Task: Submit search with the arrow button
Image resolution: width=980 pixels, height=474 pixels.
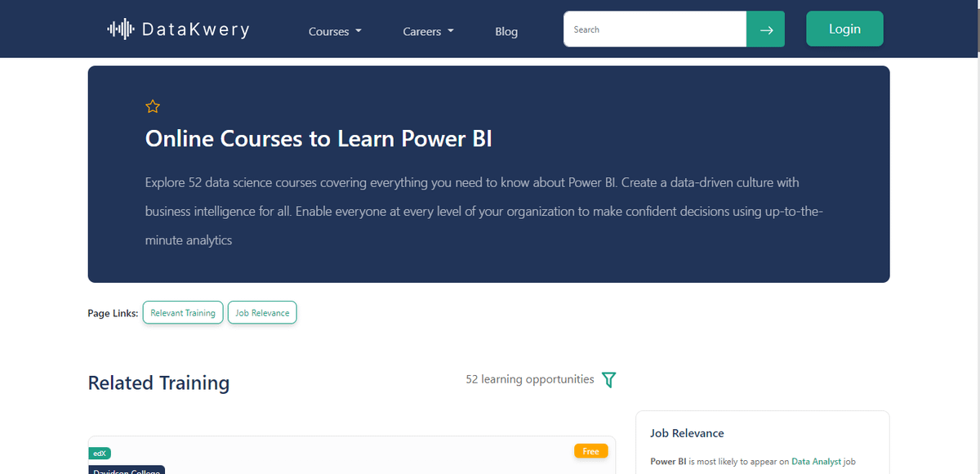Action: 765,29
